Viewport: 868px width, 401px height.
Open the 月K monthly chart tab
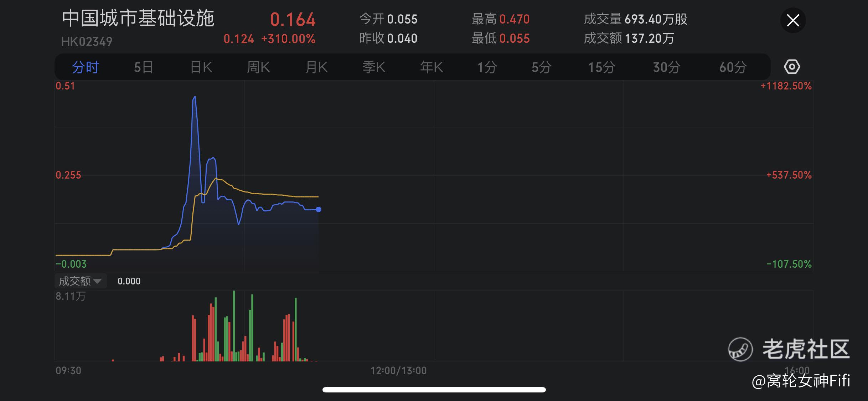pyautogui.click(x=316, y=67)
